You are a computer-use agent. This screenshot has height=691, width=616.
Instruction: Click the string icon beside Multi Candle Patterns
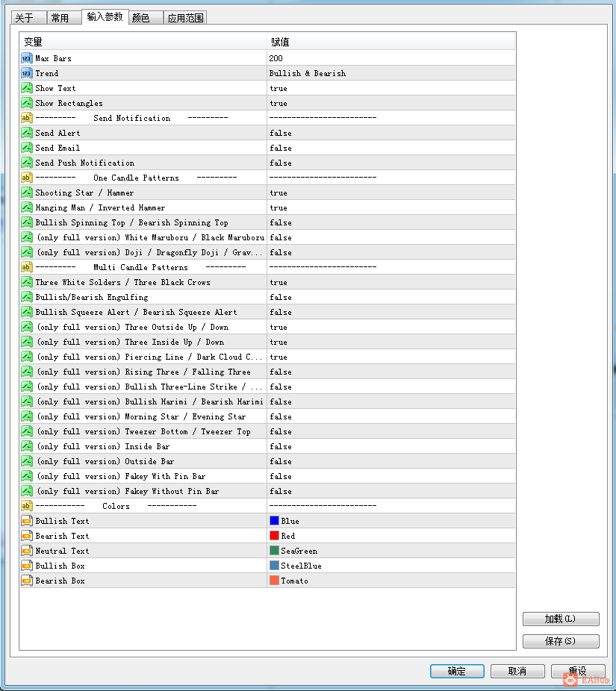26,267
